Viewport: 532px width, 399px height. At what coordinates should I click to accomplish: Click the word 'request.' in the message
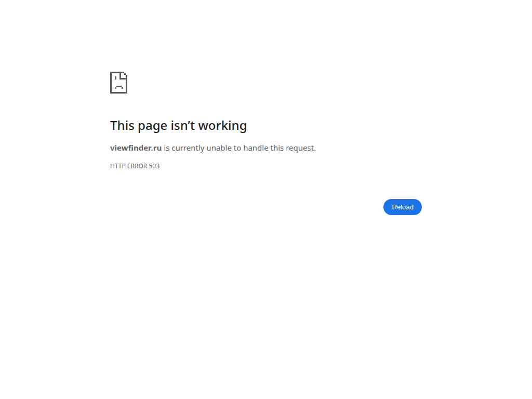click(x=301, y=148)
